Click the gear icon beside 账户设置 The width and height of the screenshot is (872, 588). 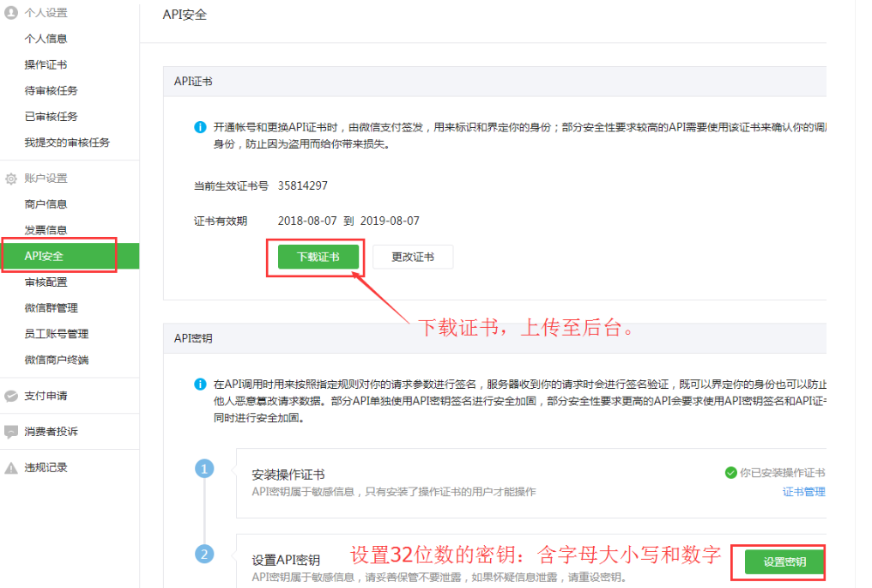pyautogui.click(x=11, y=179)
